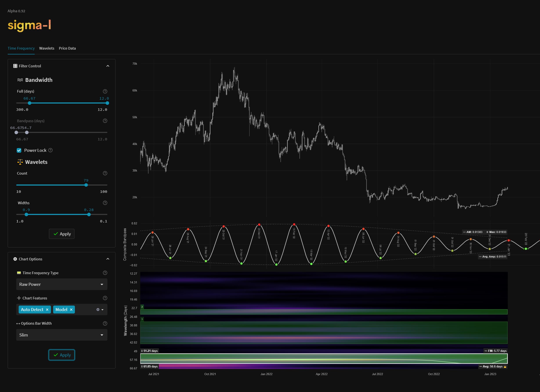The height and width of the screenshot is (392, 540).
Task: Open the Price Data tab
Action: pyautogui.click(x=67, y=48)
